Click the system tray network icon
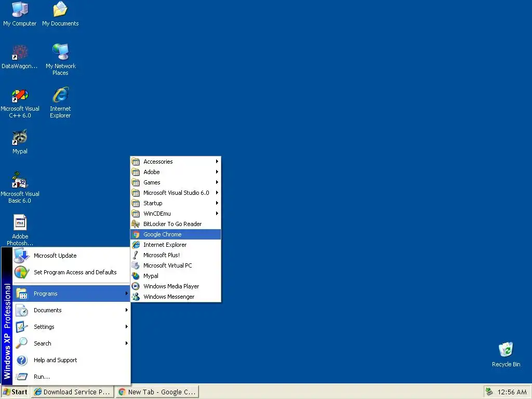Image resolution: width=532 pixels, height=399 pixels. pos(489,392)
